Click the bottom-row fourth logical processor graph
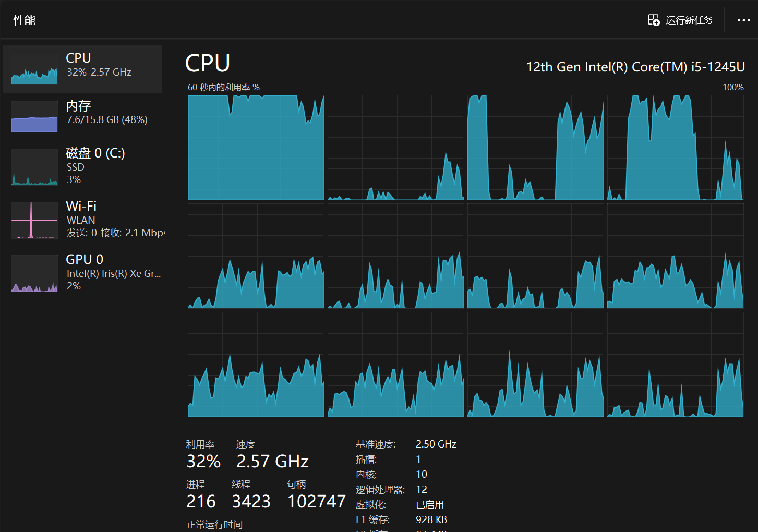 click(x=675, y=364)
